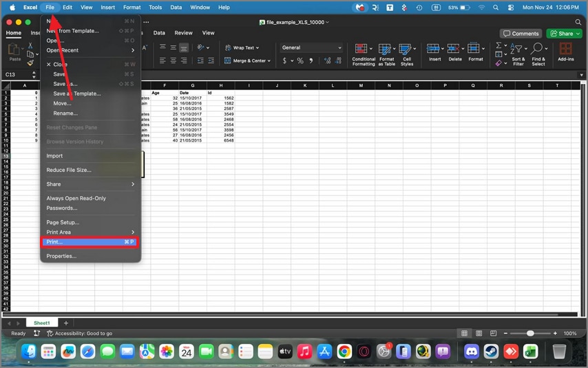Switch to the Review ribbon tab
The height and width of the screenshot is (368, 588).
tap(183, 33)
